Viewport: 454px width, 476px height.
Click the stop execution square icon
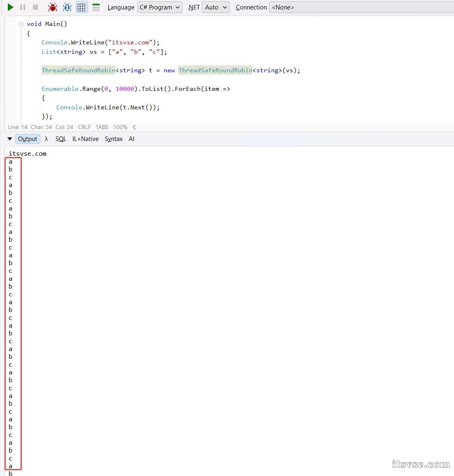[x=35, y=7]
